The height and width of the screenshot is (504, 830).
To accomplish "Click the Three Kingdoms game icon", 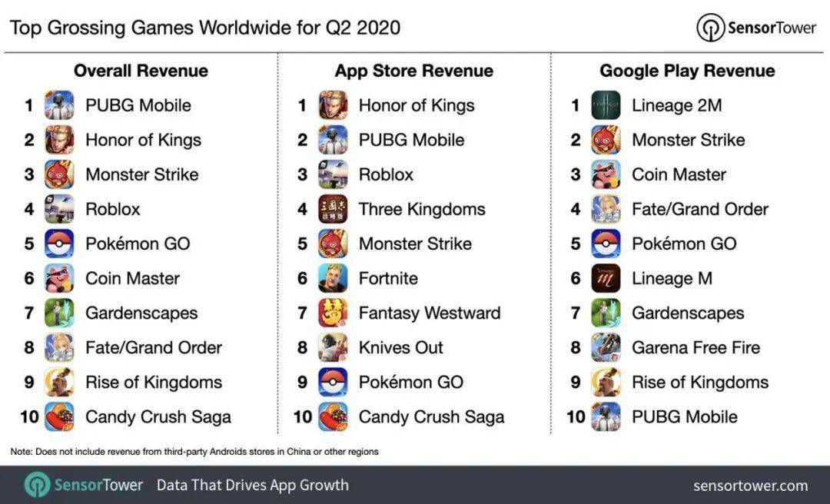I will click(333, 209).
